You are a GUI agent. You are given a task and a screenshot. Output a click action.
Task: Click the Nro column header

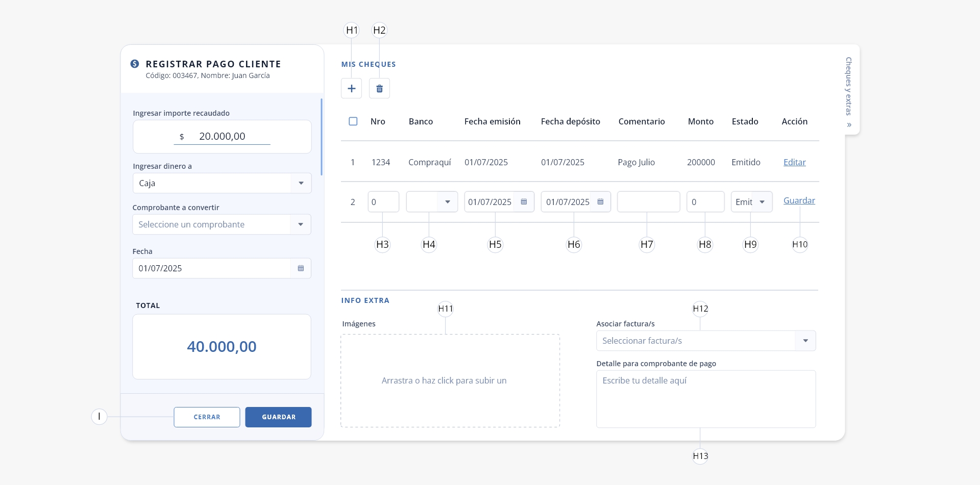pyautogui.click(x=378, y=121)
